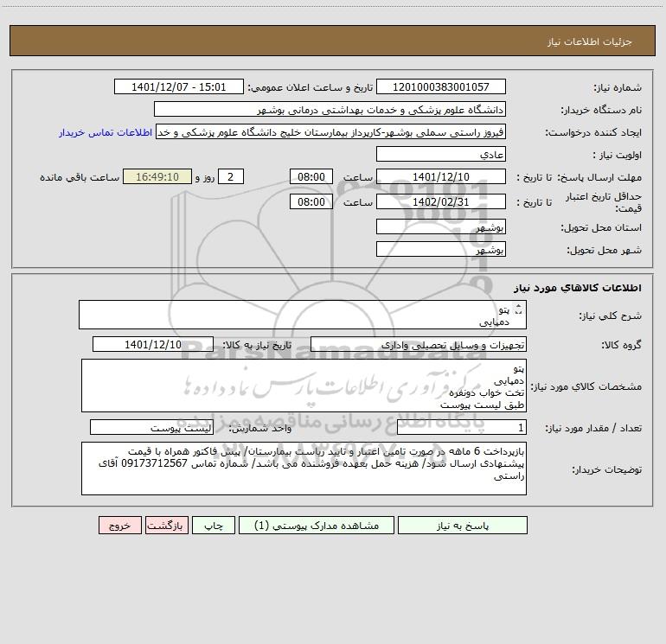Click the label ایجاد کننده درخواست

click(x=593, y=132)
